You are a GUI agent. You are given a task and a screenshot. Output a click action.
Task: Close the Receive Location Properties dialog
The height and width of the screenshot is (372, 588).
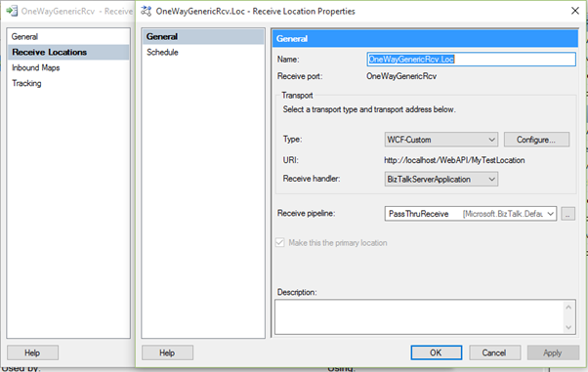tap(575, 11)
